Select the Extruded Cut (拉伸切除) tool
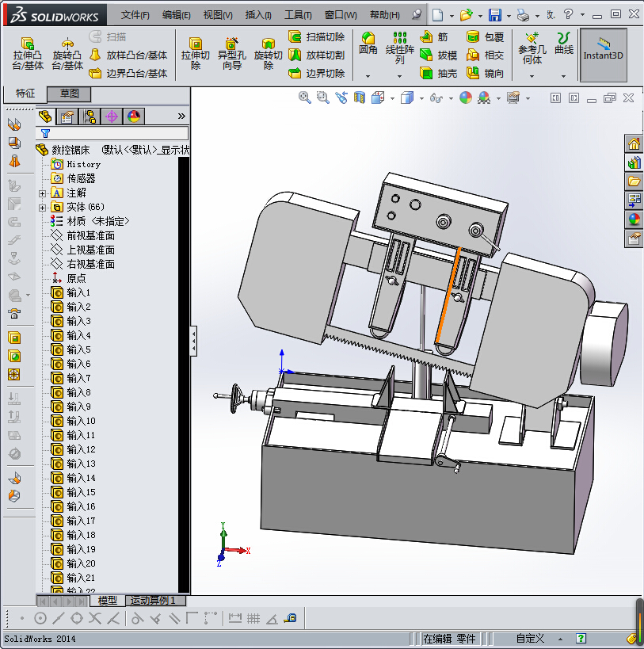The image size is (644, 649). point(195,54)
